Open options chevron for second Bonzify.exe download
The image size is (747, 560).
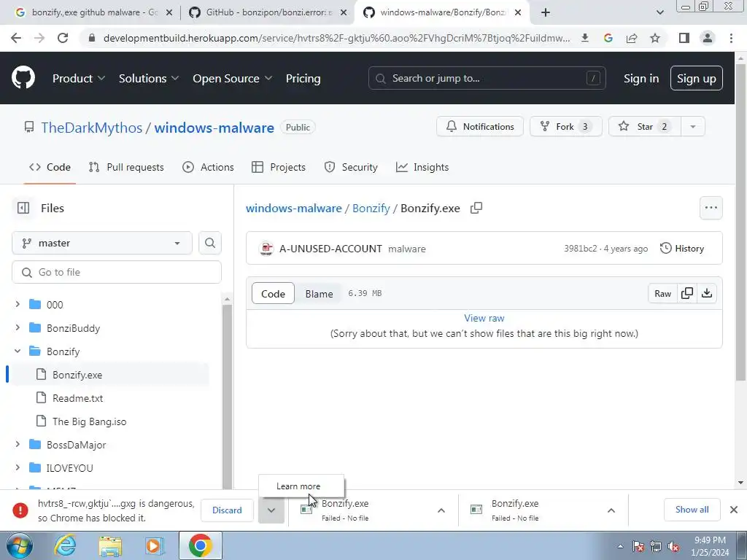tap(611, 510)
